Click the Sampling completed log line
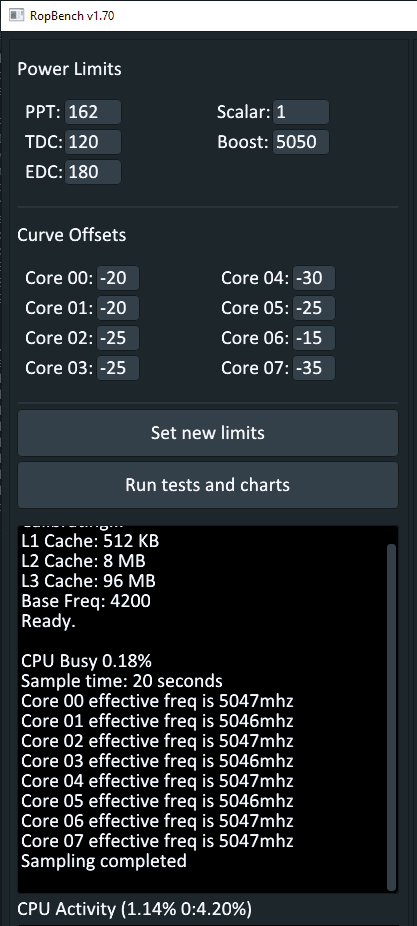Screen dimensions: 417x926 pos(104,861)
